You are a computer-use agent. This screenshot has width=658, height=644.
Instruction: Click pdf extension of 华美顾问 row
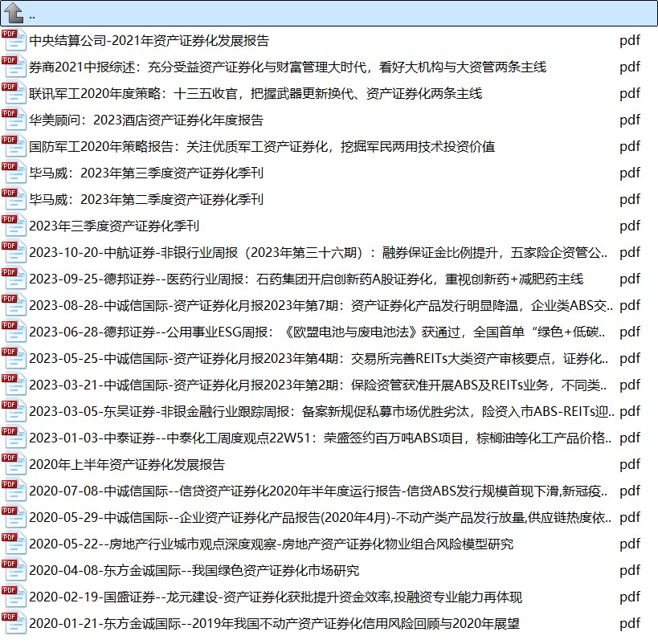click(630, 120)
